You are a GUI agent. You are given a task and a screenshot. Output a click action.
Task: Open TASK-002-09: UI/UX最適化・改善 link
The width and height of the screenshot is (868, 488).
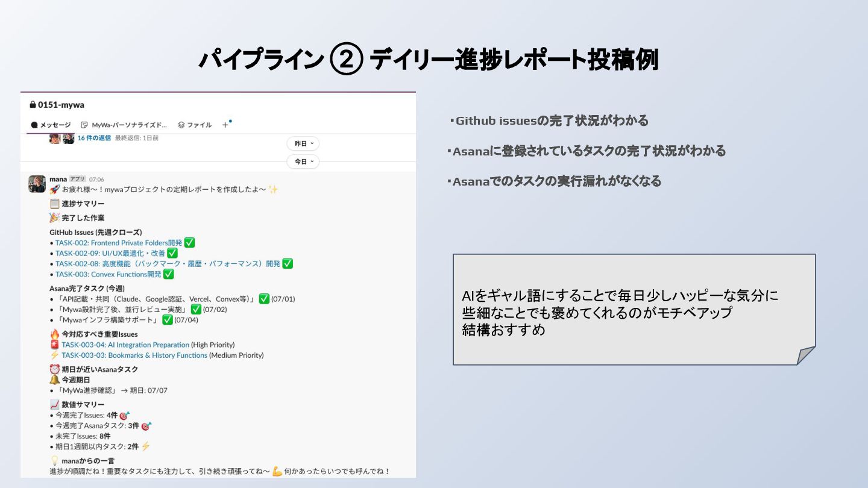[x=110, y=253]
